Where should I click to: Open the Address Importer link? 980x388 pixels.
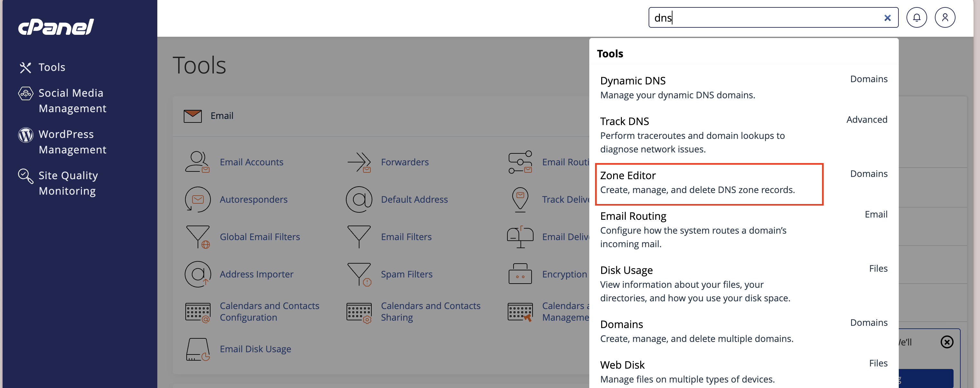click(256, 274)
